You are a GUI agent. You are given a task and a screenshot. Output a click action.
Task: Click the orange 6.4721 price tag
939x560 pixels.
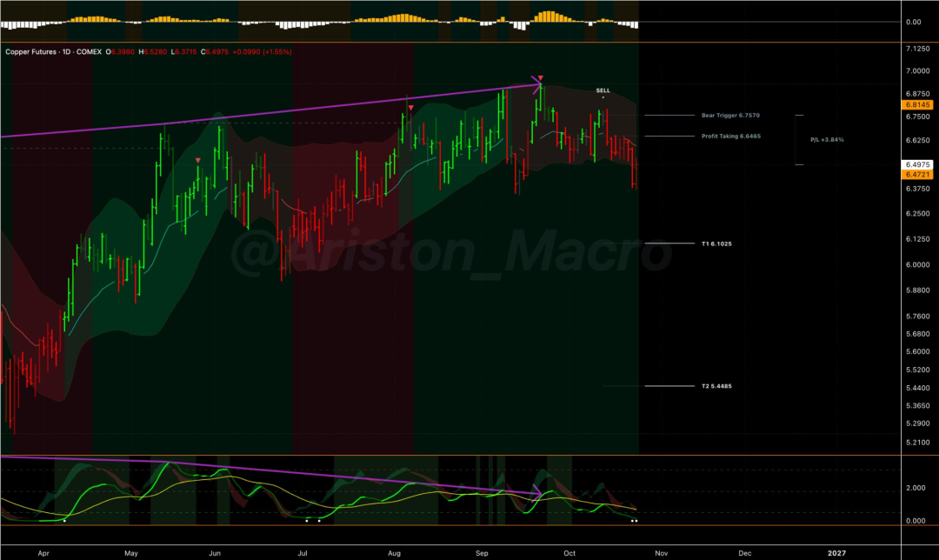point(917,174)
